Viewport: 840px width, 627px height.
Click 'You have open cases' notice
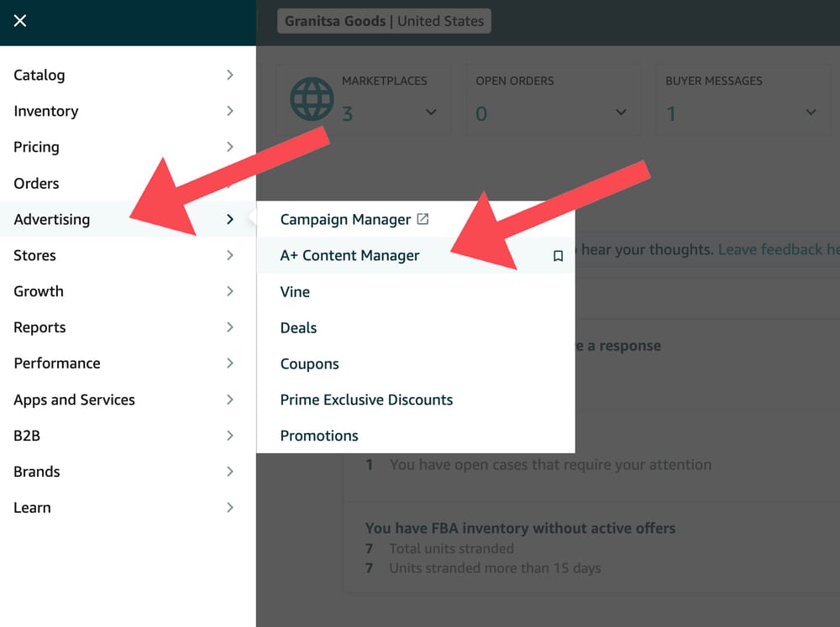coord(551,465)
